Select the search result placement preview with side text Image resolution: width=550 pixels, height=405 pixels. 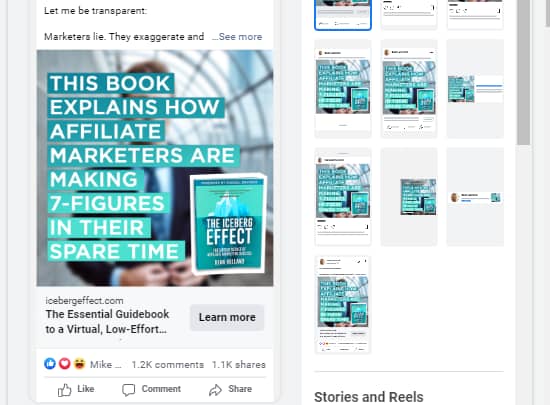475,89
